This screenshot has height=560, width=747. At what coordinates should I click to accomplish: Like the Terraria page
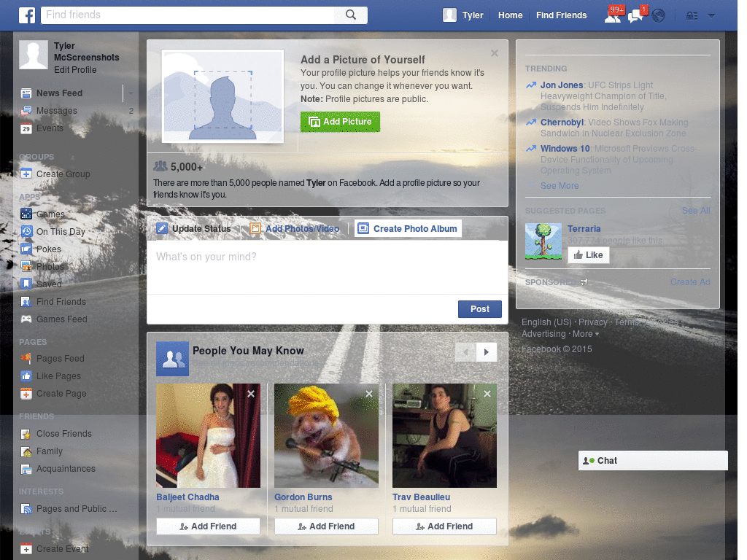(x=589, y=255)
